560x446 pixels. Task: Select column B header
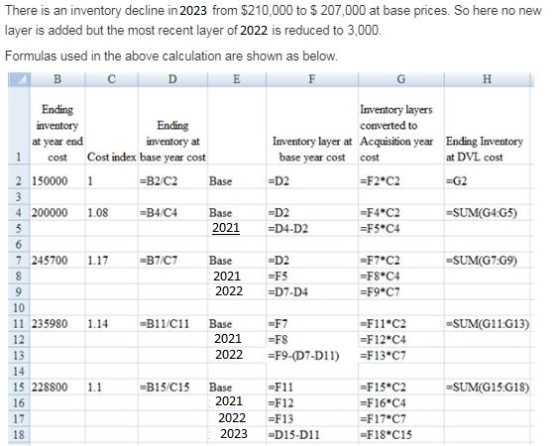tap(58, 79)
